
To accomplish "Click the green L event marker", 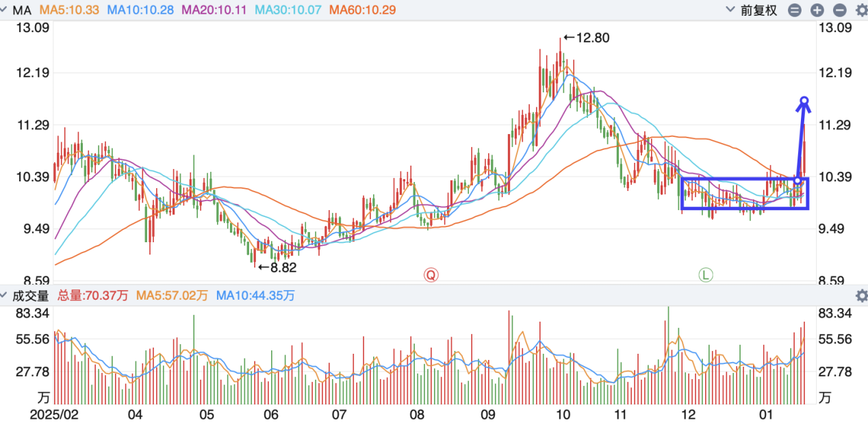I will click(706, 274).
